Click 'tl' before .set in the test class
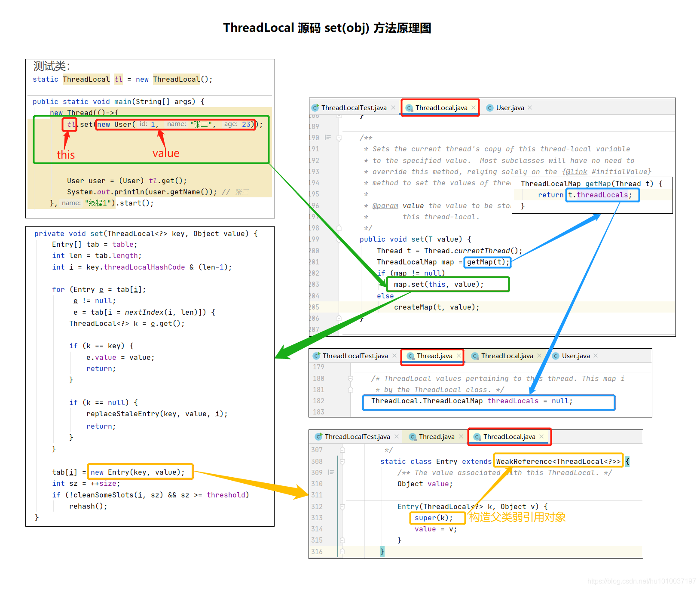700x589 pixels. tap(71, 124)
